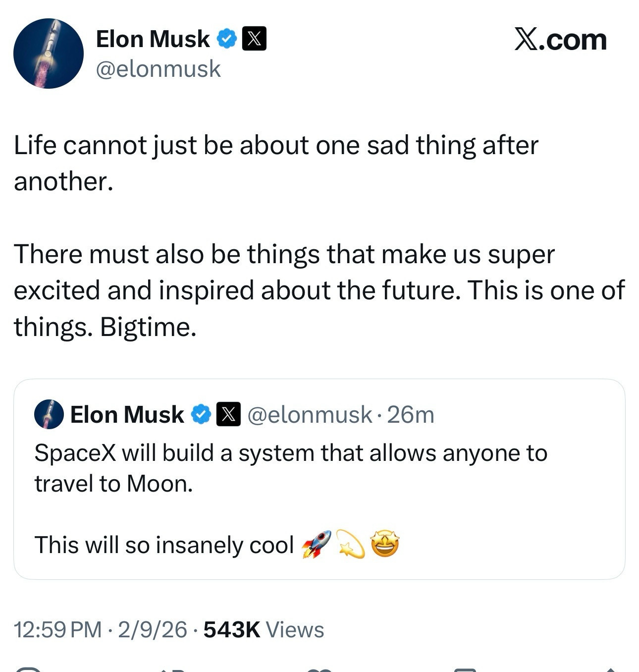Image resolution: width=639 pixels, height=672 pixels.
Task: Click the Elon Musk name in the main post header
Action: click(x=153, y=39)
